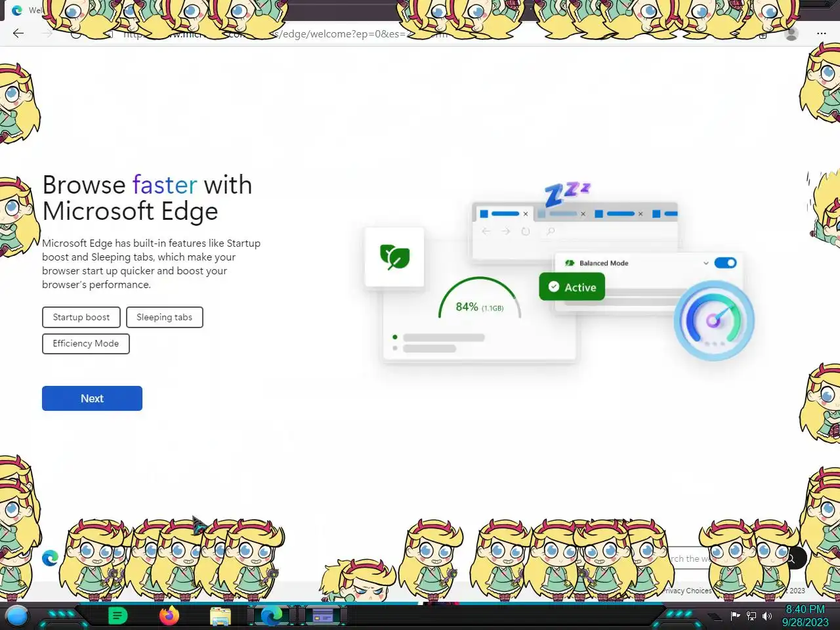The height and width of the screenshot is (630, 840).
Task: Click the web search magnifier button
Action: point(791,558)
